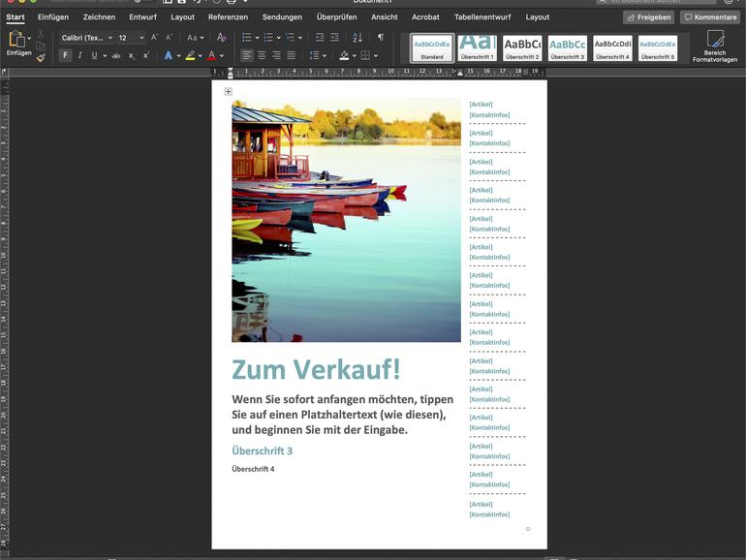Expand borders options arrow

click(376, 55)
